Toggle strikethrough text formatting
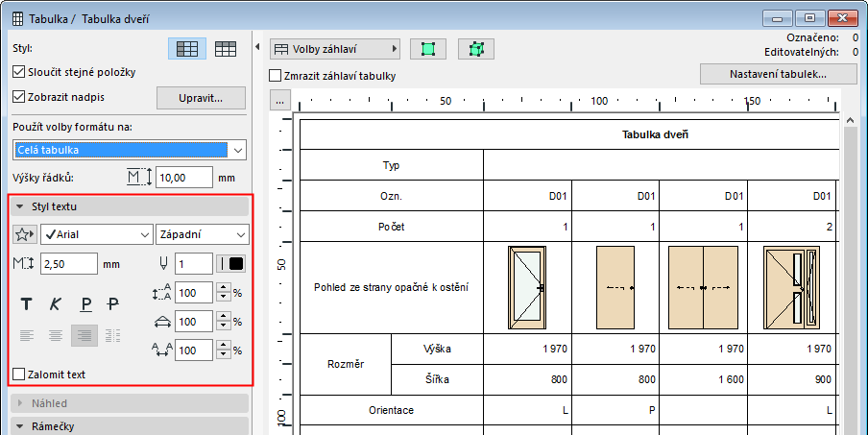868x435 pixels. 114,303
